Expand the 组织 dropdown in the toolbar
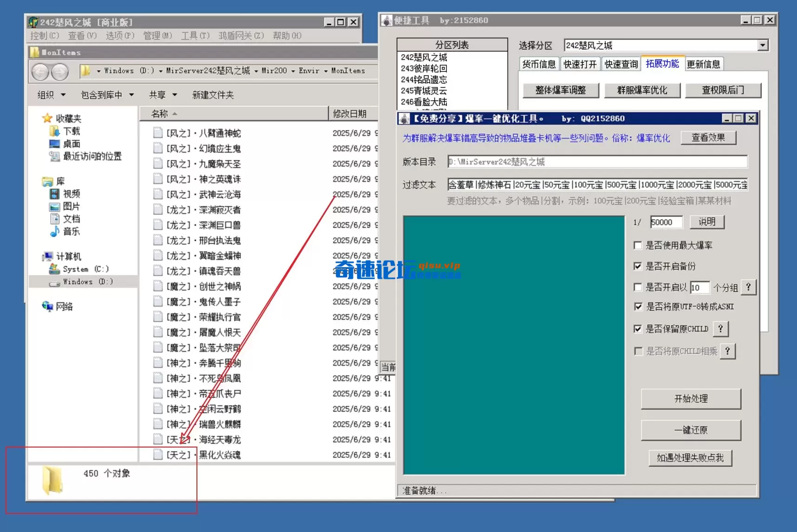Viewport: 797px width, 532px height. pyautogui.click(x=50, y=95)
